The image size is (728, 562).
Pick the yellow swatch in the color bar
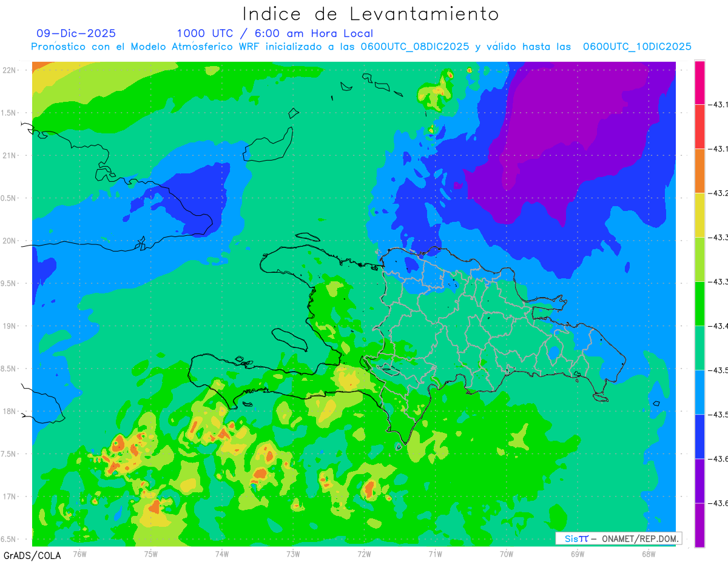(x=699, y=215)
